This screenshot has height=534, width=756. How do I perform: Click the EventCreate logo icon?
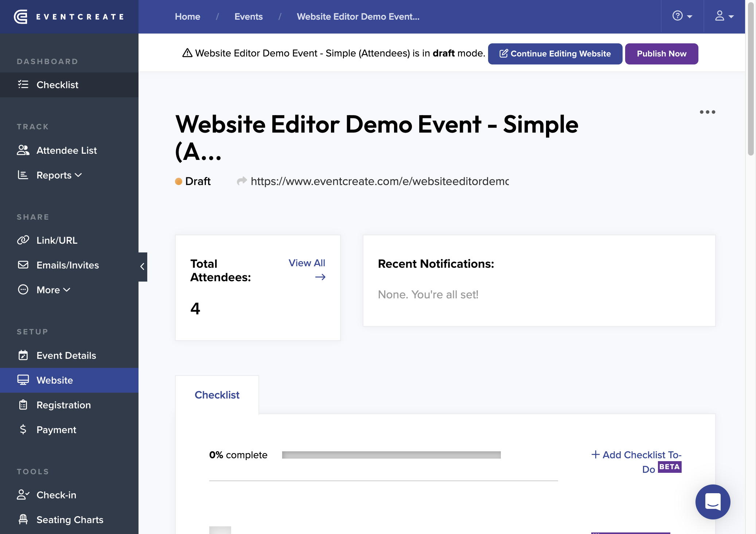21,17
